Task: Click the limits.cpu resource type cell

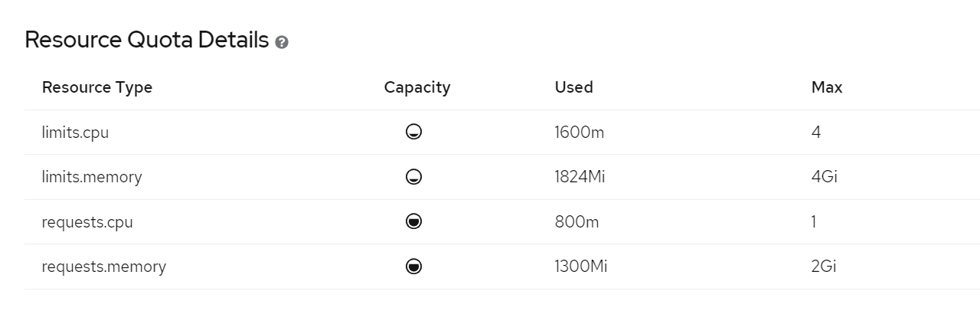Action: pos(76,133)
